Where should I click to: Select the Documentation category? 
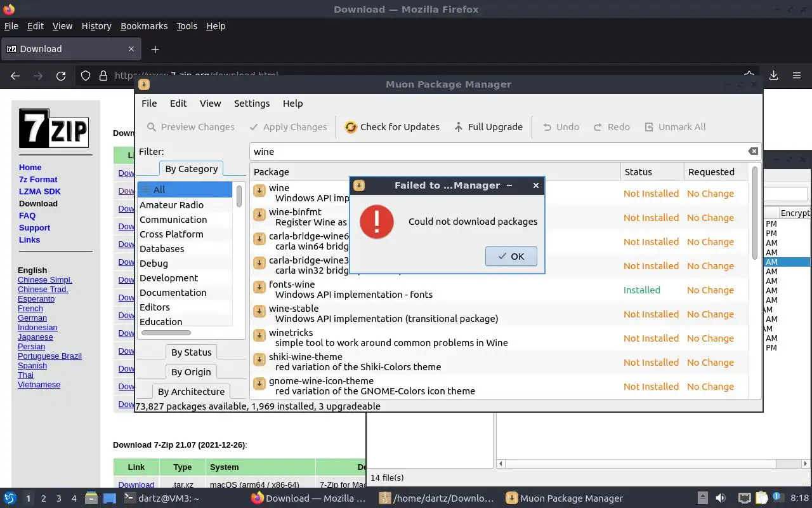185,293
